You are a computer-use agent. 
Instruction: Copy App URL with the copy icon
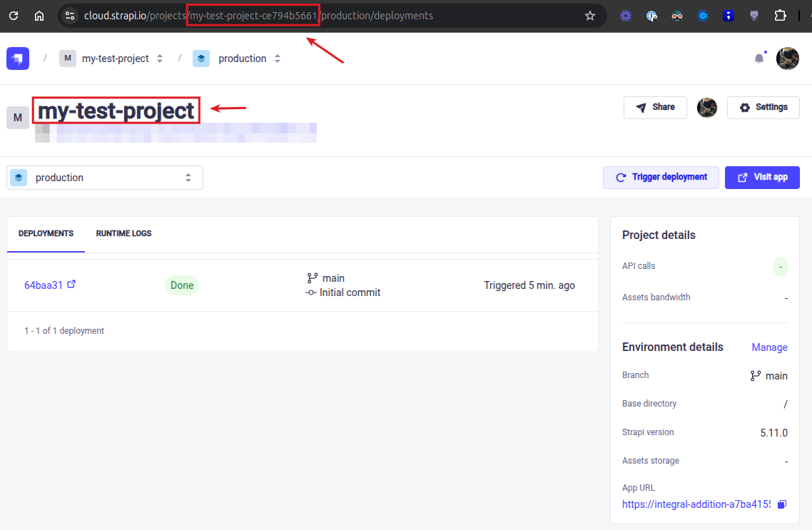[x=782, y=504]
